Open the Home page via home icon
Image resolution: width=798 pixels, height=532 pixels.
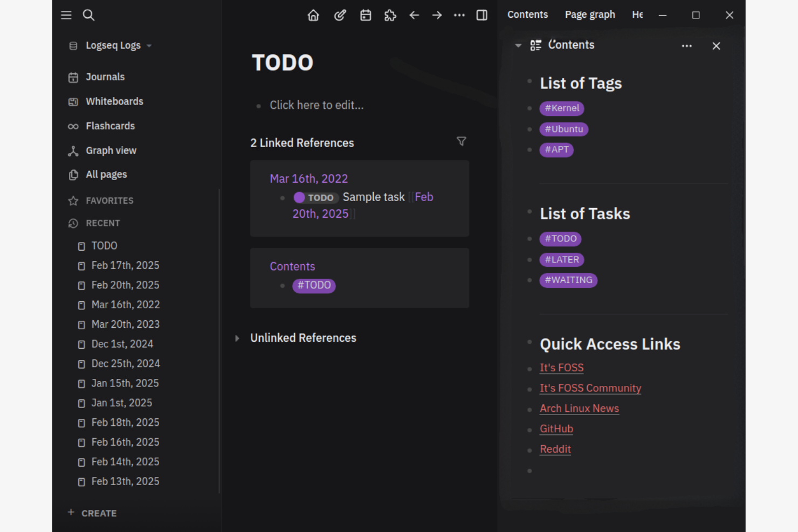coord(313,15)
